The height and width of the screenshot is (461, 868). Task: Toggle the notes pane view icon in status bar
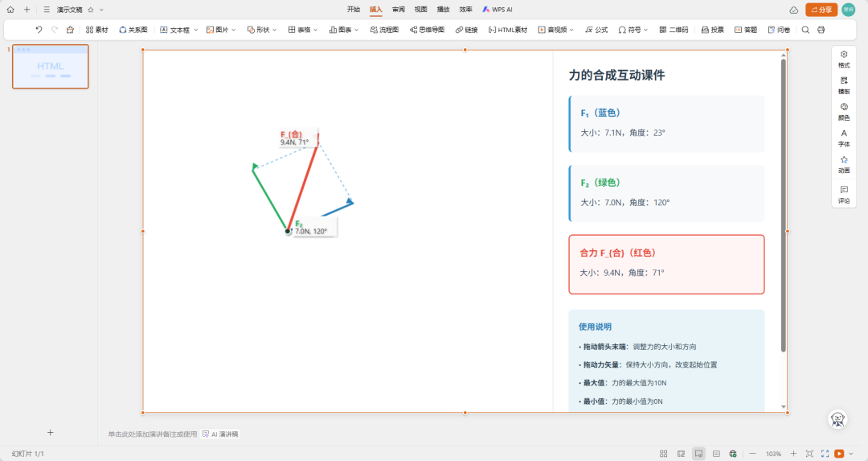(716, 454)
